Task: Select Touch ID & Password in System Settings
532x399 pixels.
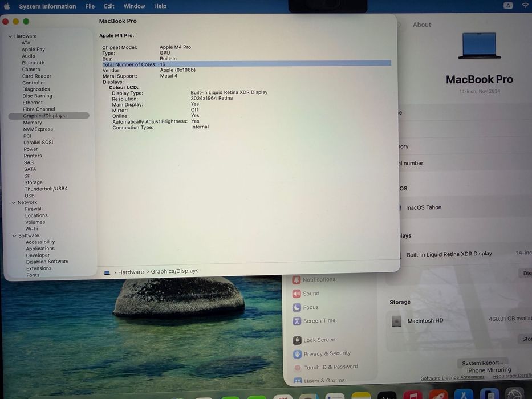Action: (331, 367)
